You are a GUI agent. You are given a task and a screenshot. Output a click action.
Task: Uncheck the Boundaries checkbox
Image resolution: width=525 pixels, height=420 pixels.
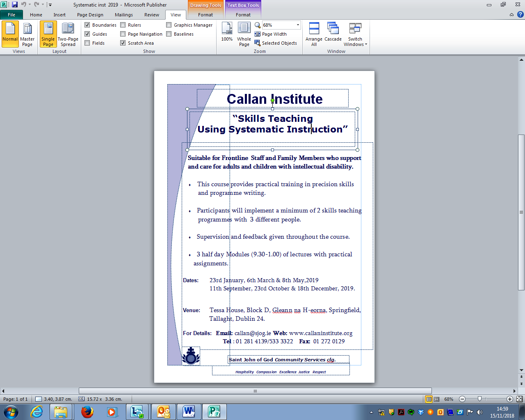tap(87, 25)
